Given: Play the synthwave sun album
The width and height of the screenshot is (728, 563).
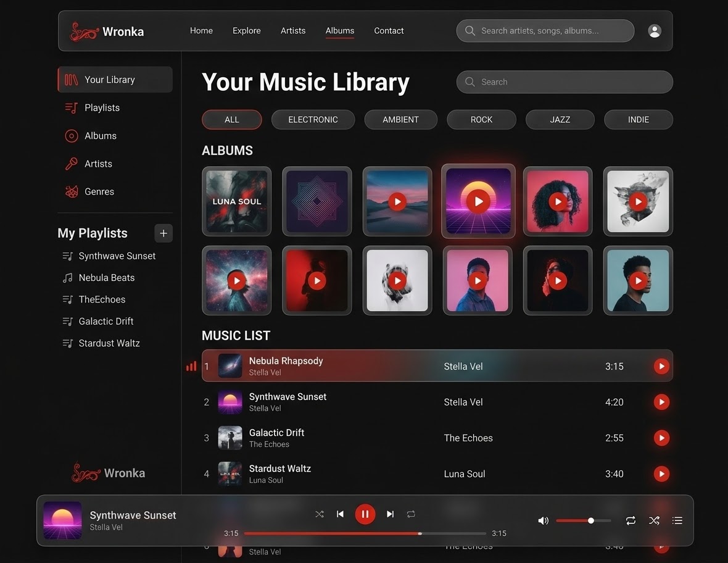Looking at the screenshot, I should coord(478,202).
